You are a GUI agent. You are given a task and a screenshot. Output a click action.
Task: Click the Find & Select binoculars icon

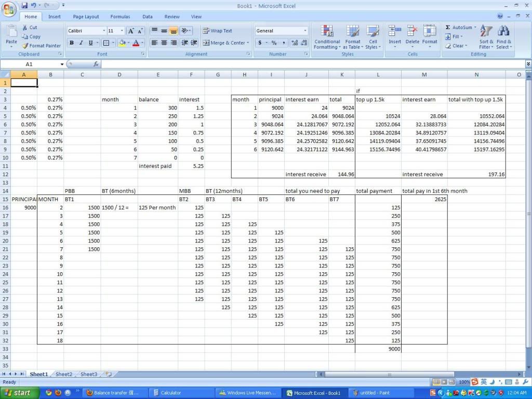coord(503,37)
